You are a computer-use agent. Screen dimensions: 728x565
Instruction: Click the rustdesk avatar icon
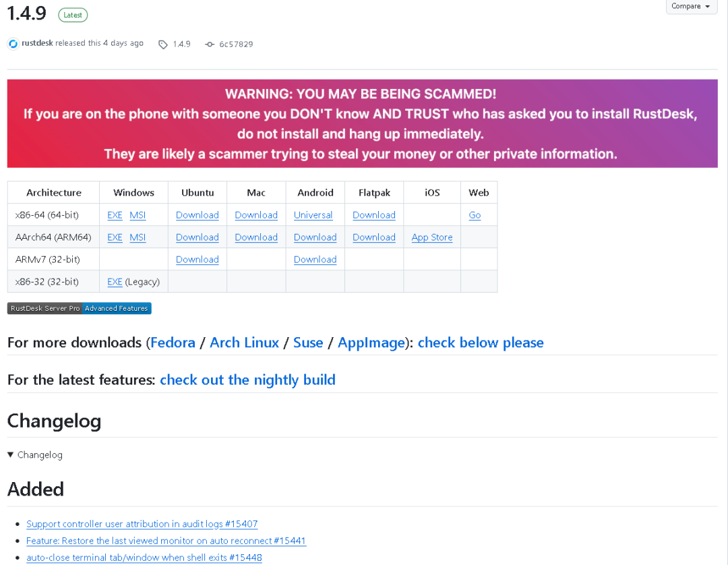13,44
